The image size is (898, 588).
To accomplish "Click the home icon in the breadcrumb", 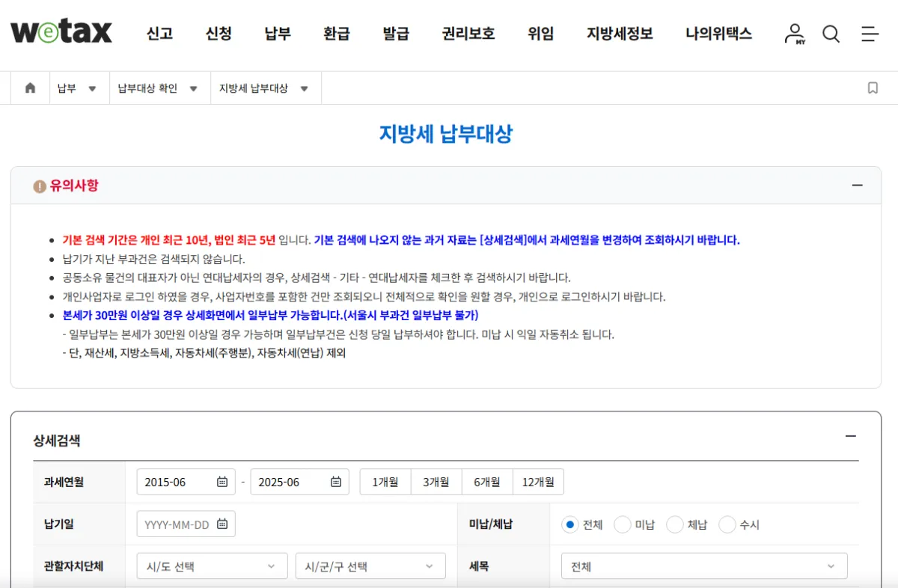I will [x=29, y=88].
